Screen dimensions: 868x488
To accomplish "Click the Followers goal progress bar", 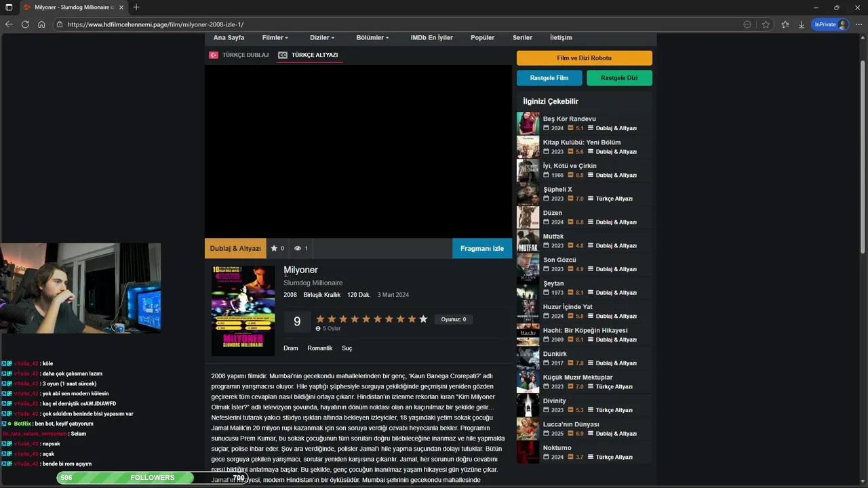I will 152,478.
